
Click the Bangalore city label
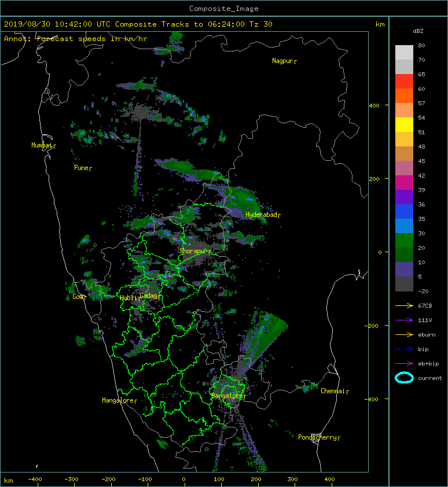pyautogui.click(x=227, y=396)
